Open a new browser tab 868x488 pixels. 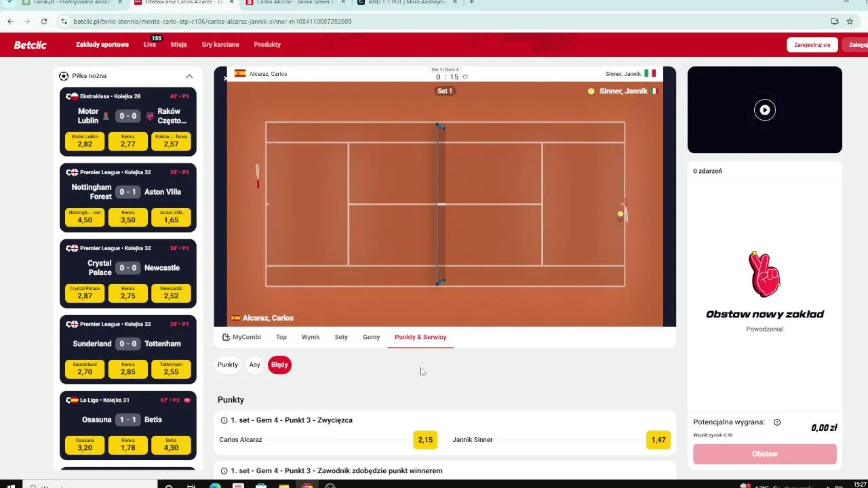472,3
